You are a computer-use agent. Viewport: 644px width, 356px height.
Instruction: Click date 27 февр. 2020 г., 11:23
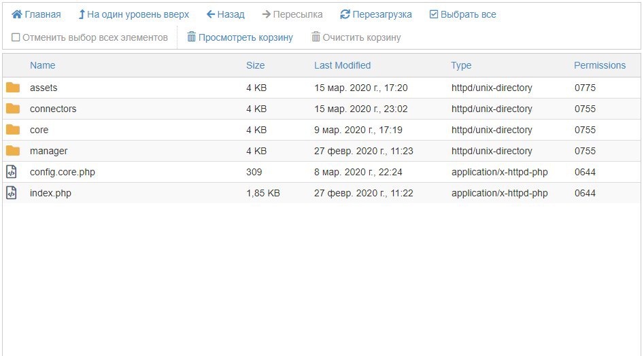pos(363,151)
